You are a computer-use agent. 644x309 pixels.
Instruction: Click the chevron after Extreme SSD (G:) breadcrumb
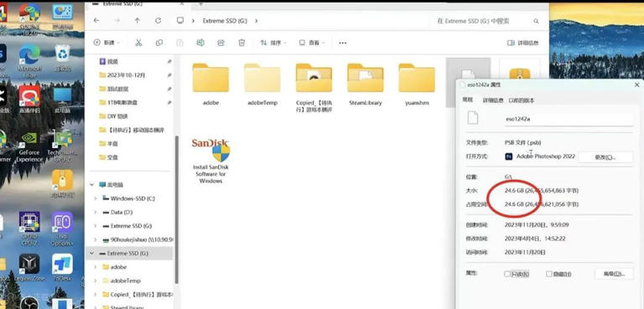257,21
